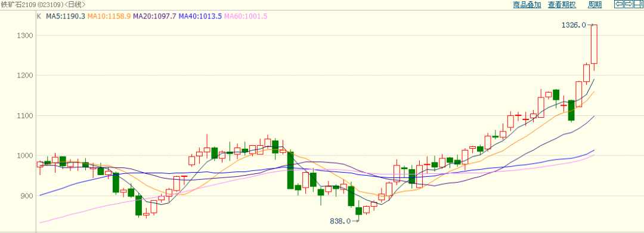644x233 pixels.
Task: Click the left arrow navigation icon
Action: click(618, 4)
